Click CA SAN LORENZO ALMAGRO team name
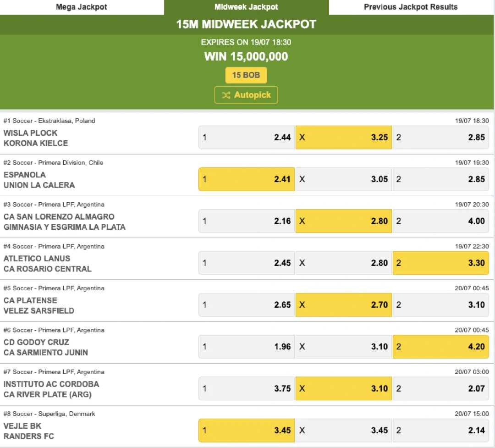This screenshot has width=495, height=448. (x=59, y=217)
